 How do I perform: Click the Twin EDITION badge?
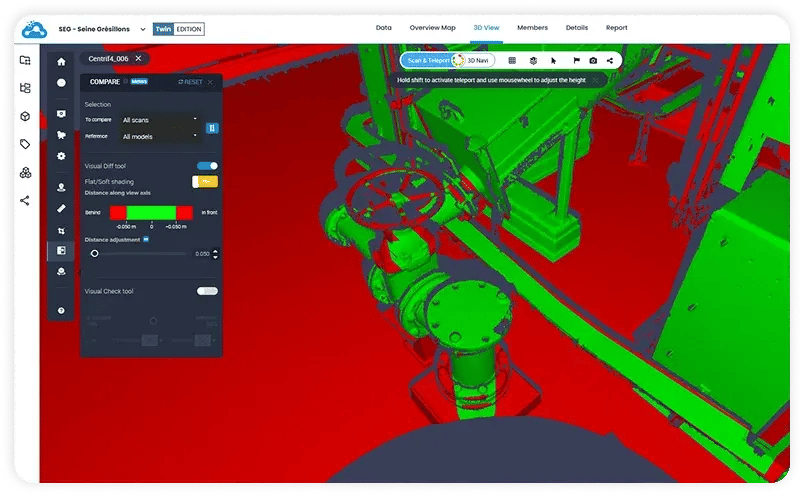pyautogui.click(x=179, y=29)
